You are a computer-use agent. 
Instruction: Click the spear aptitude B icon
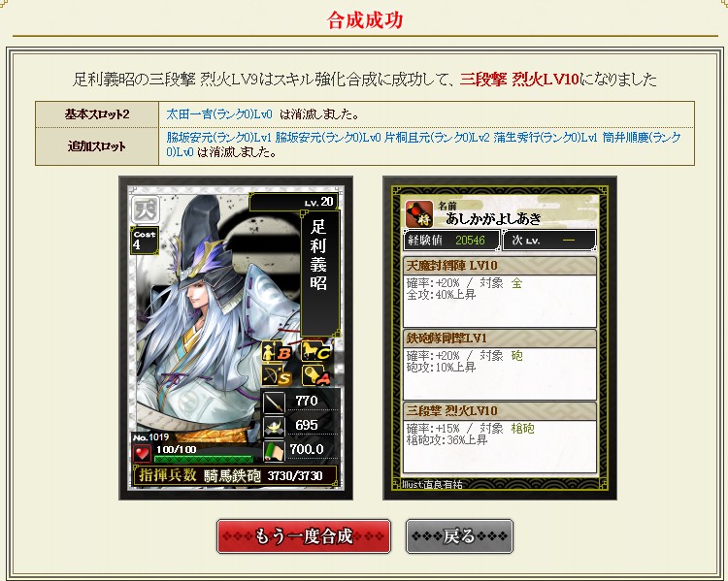277,352
